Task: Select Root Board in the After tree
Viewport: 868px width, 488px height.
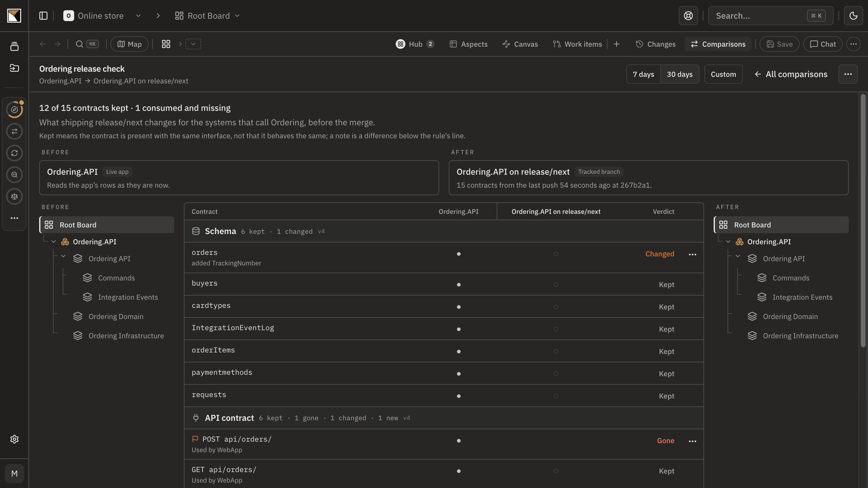Action: click(x=781, y=225)
